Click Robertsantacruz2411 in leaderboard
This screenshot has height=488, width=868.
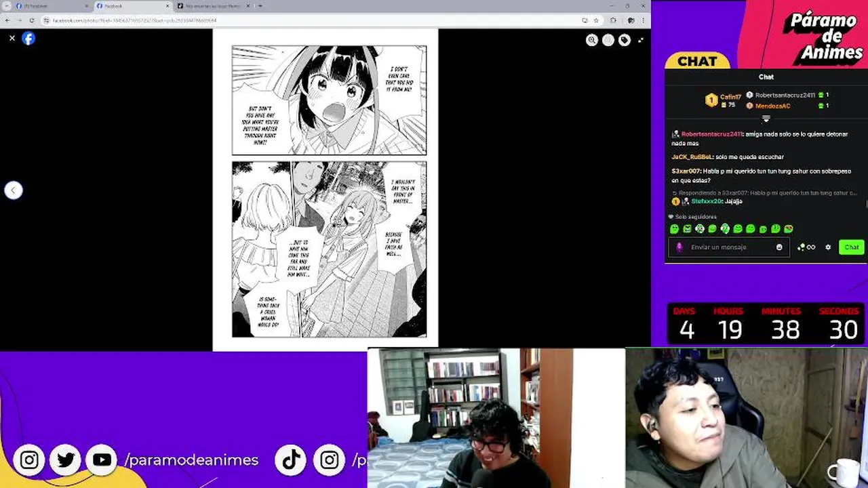(785, 96)
